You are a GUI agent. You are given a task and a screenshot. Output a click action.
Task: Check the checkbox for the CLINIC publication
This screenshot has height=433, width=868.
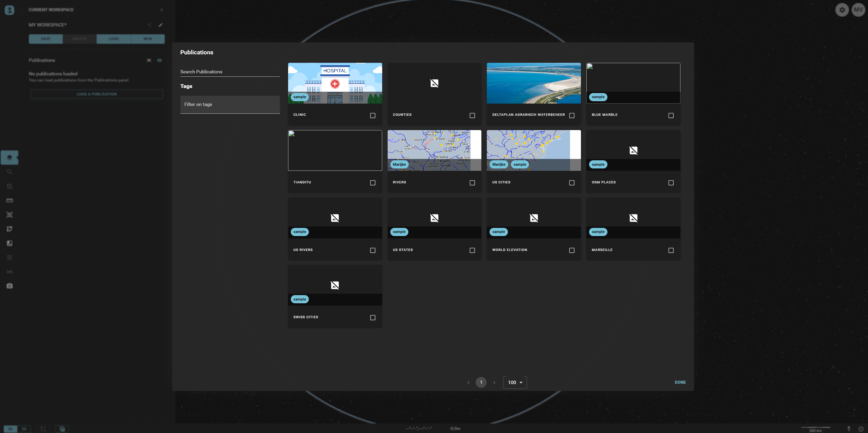tap(372, 115)
